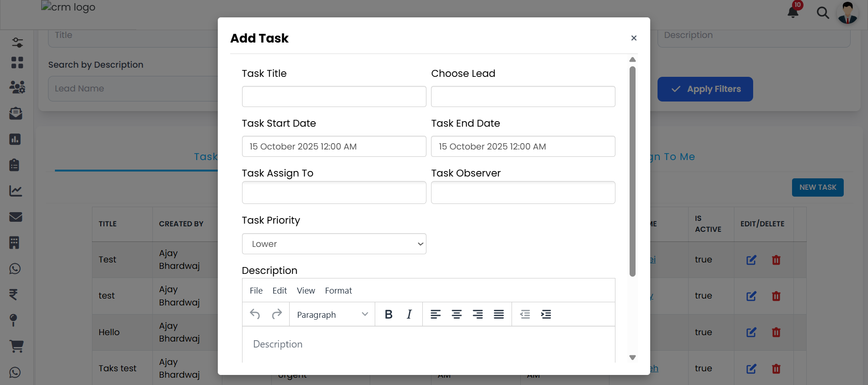Screen dimensions: 868x385
Task: Open the Edit menu of the text editor
Action: [x=279, y=290]
